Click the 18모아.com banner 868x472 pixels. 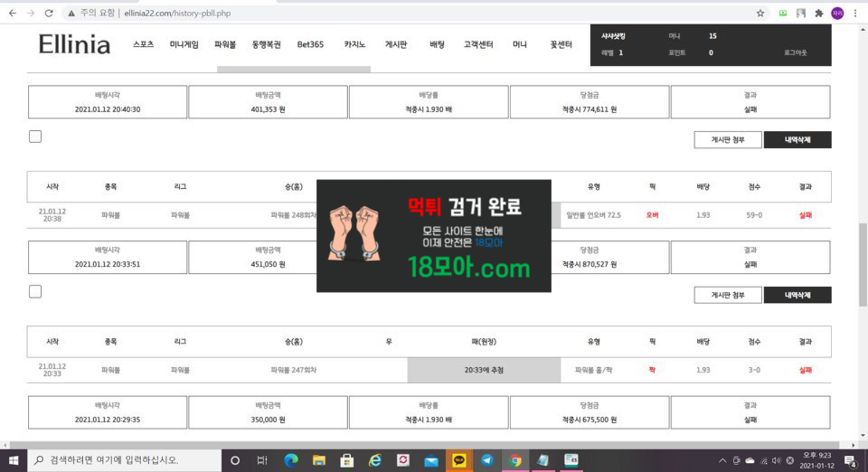[x=434, y=236]
